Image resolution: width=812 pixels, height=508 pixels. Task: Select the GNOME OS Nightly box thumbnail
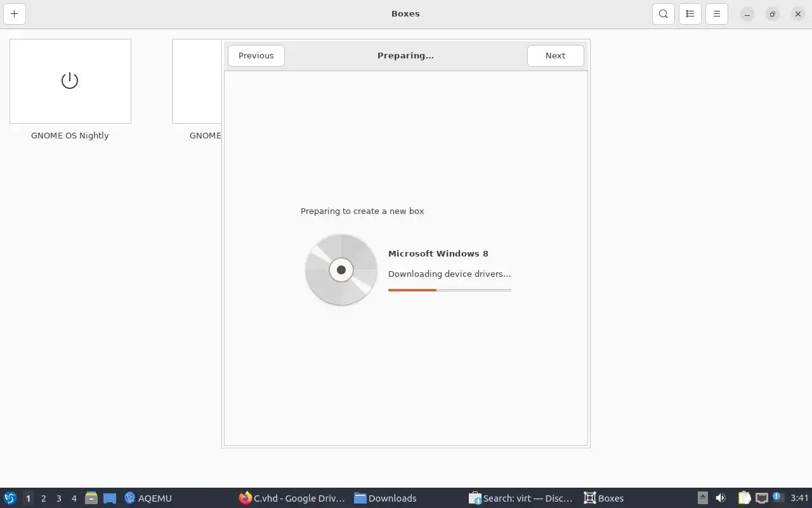click(x=70, y=81)
